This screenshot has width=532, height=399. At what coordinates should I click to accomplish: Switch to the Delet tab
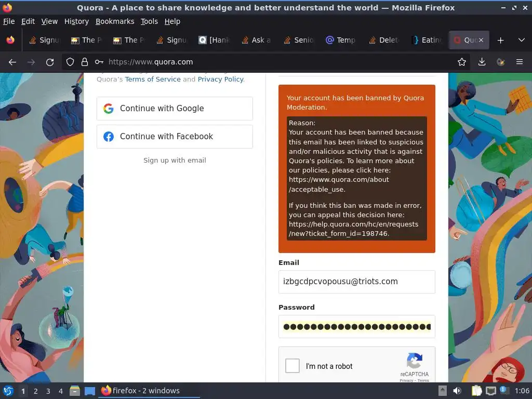pyautogui.click(x=384, y=40)
